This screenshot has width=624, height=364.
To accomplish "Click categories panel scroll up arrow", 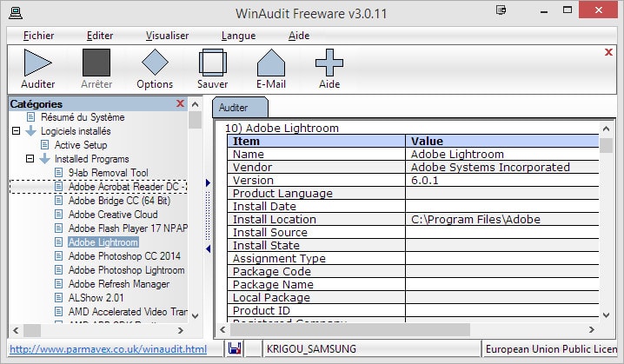I will pos(195,104).
